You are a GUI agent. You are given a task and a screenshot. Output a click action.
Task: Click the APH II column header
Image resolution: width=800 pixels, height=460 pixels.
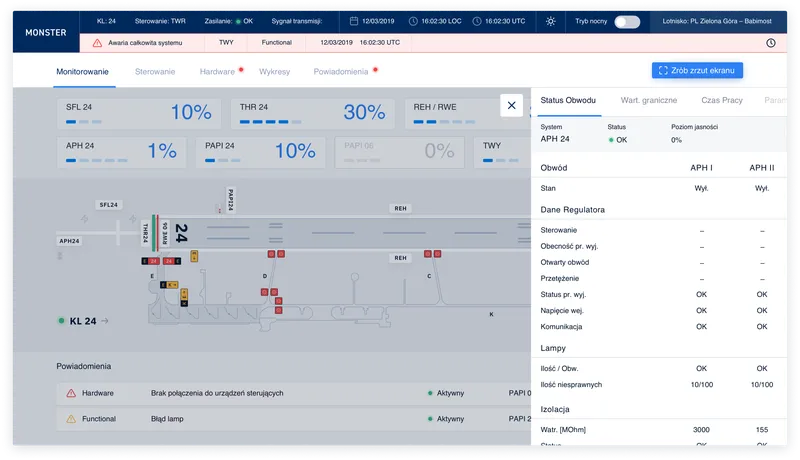point(762,168)
